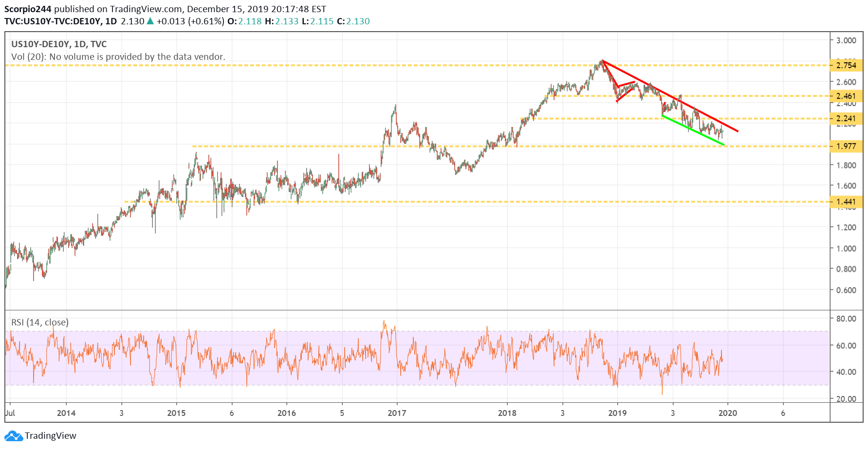The width and height of the screenshot is (868, 449).
Task: Click the RSI (14, close) indicator label
Action: click(40, 322)
